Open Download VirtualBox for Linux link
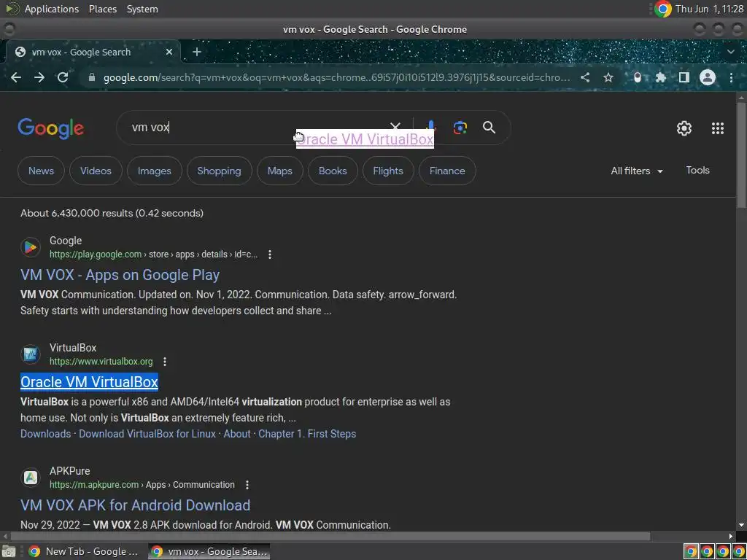Screen dimensions: 747x560 [x=147, y=434]
